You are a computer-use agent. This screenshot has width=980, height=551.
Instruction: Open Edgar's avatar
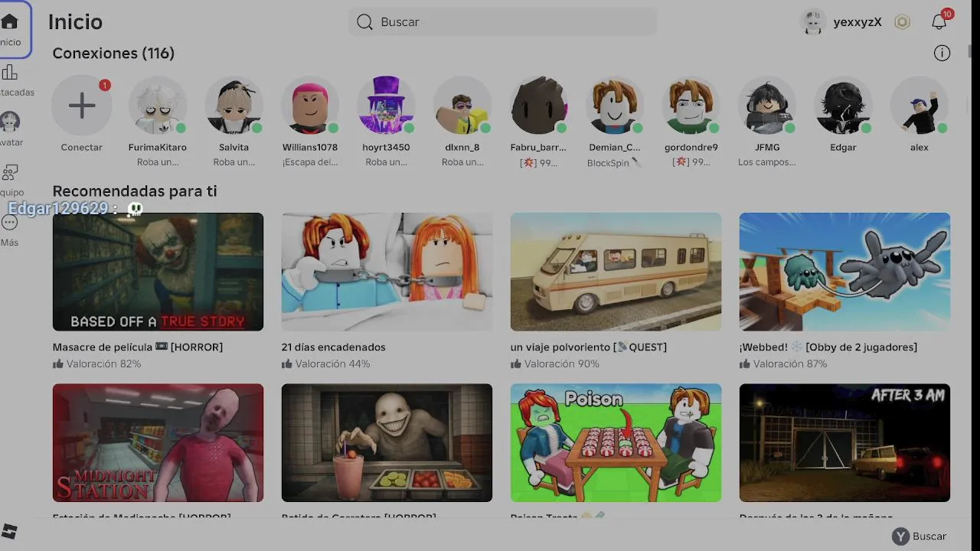pyautogui.click(x=843, y=106)
